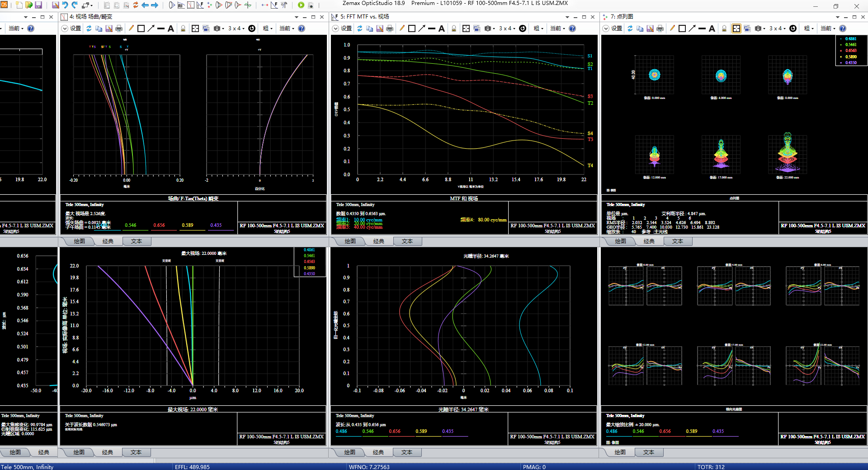Select the 绘图 tab under spot diagram
The width and height of the screenshot is (868, 470).
click(621, 241)
